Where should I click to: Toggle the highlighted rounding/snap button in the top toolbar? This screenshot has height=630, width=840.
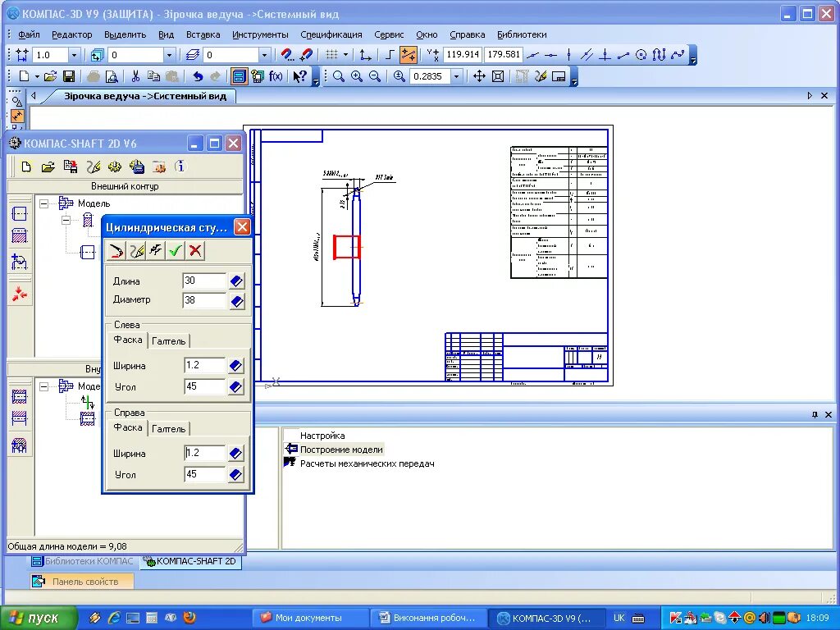tap(409, 55)
